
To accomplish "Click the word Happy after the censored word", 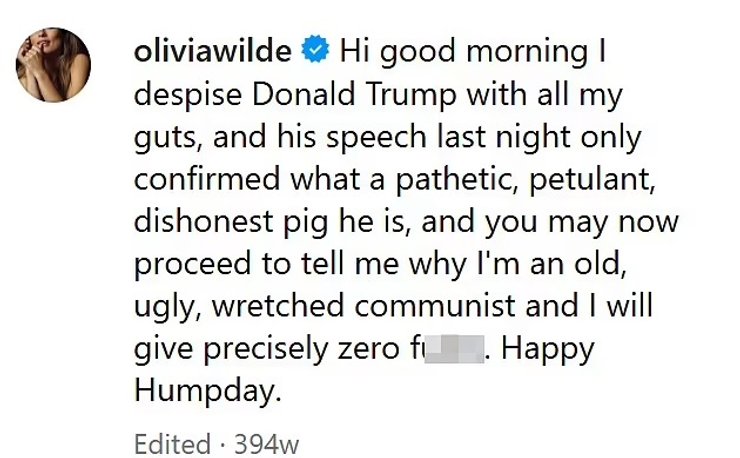I will coord(547,350).
